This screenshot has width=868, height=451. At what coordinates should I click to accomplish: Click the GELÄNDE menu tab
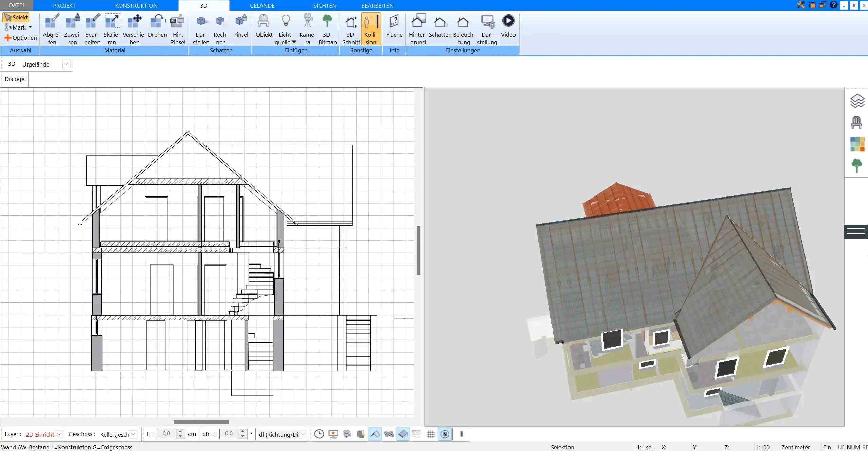point(262,6)
